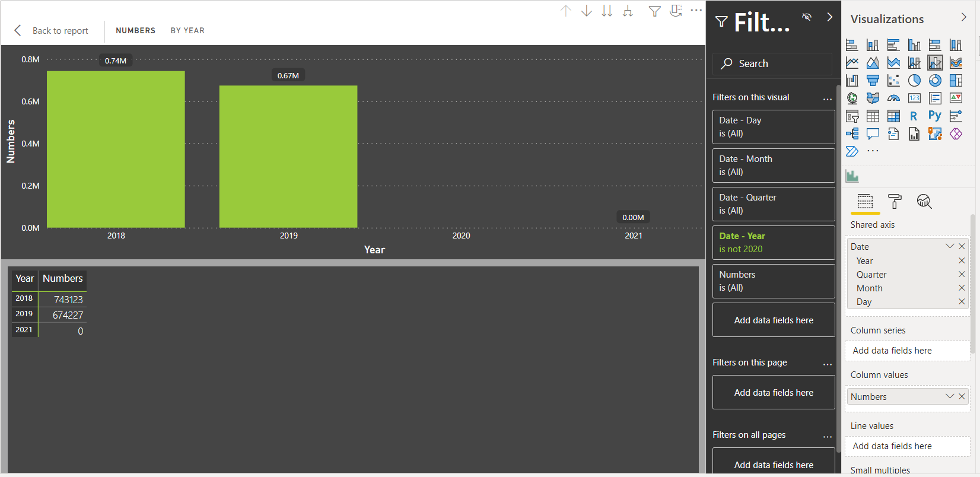980x477 pixels.
Task: Select the line chart visualization
Action: pyautogui.click(x=852, y=63)
